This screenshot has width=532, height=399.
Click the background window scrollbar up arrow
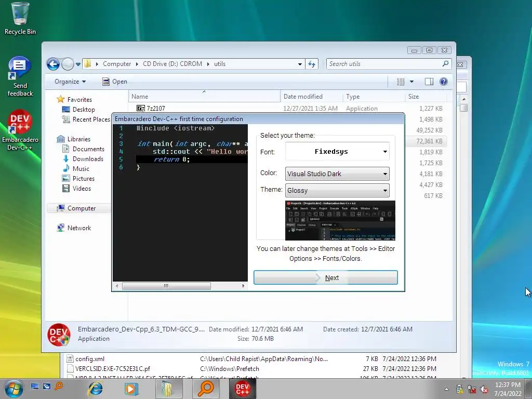(x=464, y=99)
